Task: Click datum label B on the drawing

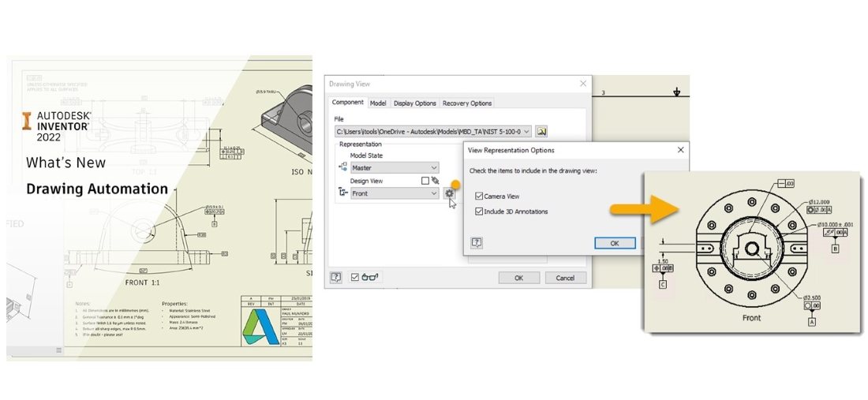Action: click(x=835, y=249)
